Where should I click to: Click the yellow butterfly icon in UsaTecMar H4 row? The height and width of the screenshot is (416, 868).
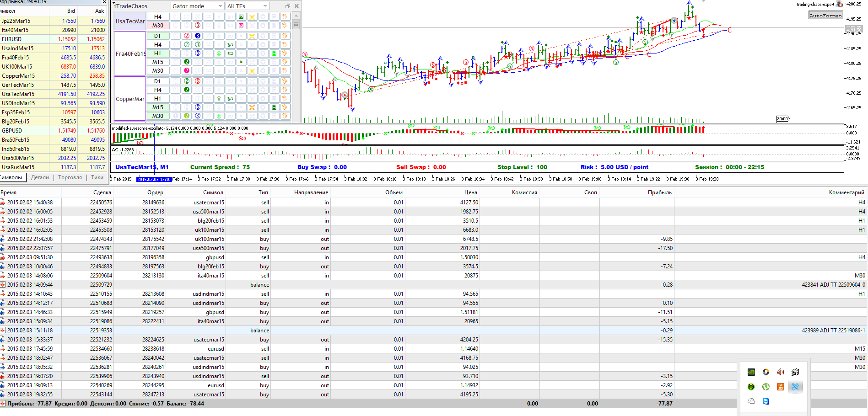252,17
